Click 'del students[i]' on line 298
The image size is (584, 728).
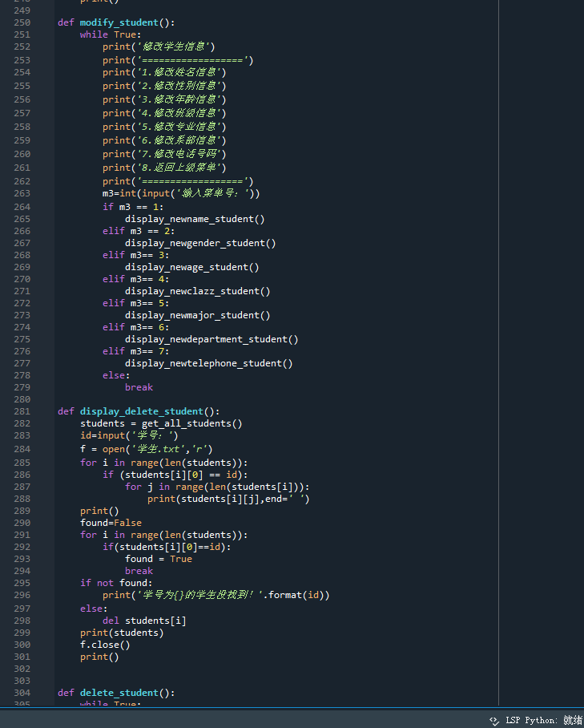pyautogui.click(x=144, y=621)
